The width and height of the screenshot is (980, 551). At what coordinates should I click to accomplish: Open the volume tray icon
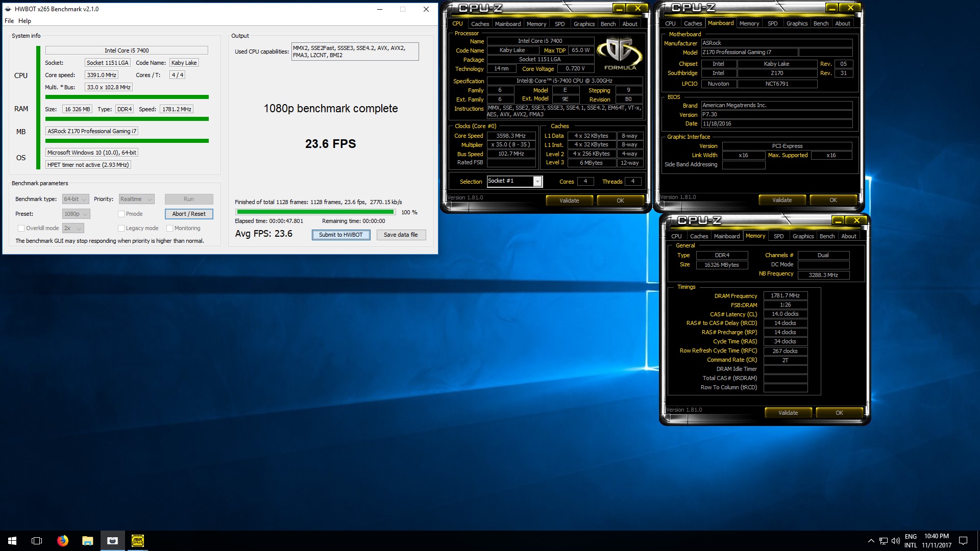coord(895,541)
